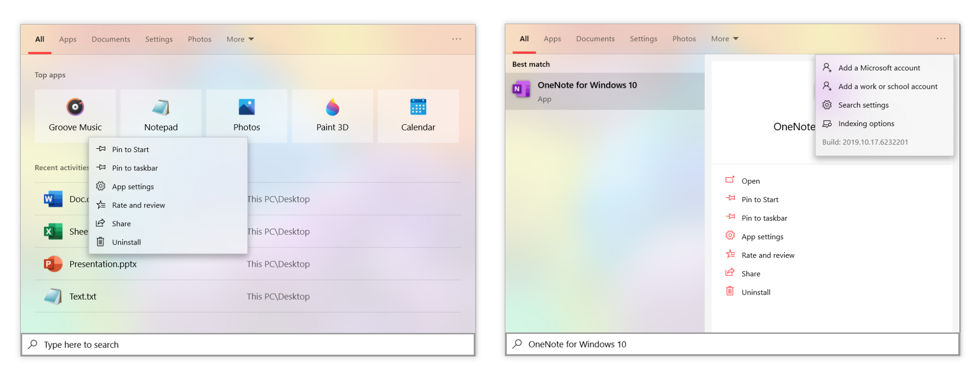Switch to Settings tab in right window
Viewport: 980px width, 375px height.
(643, 39)
